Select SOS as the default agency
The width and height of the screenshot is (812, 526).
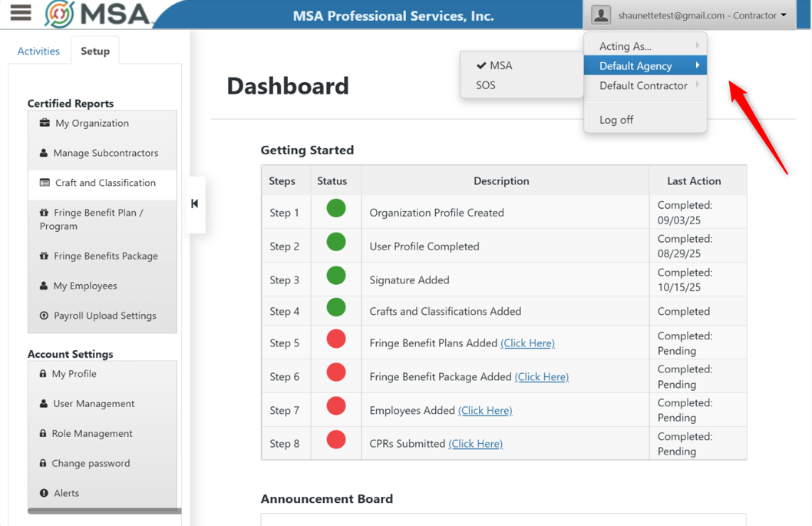pos(484,85)
